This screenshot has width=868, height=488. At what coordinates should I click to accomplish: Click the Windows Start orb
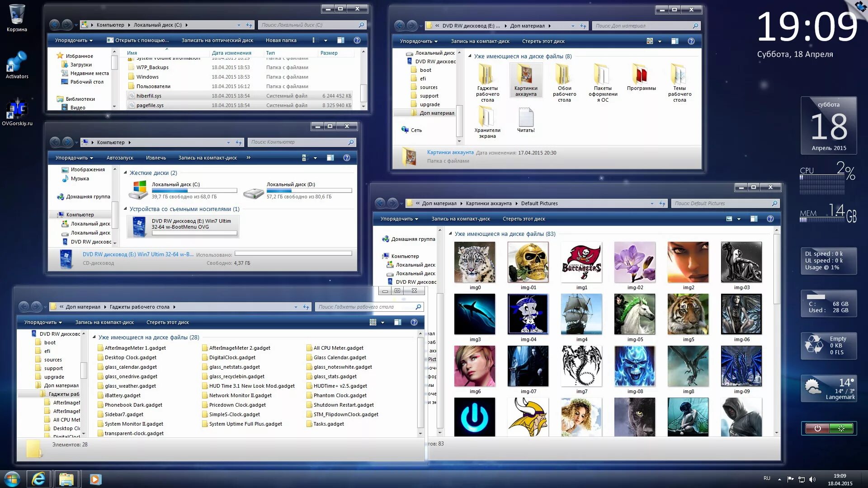12,479
